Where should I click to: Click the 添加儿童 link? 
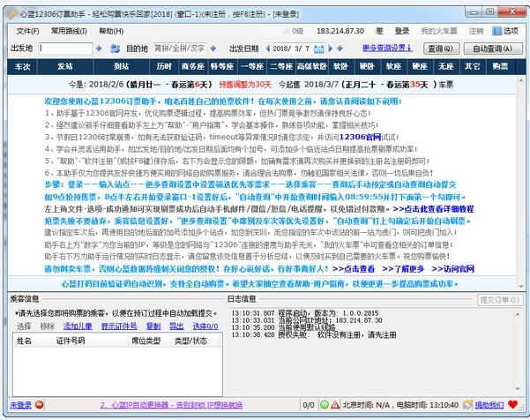(x=78, y=326)
